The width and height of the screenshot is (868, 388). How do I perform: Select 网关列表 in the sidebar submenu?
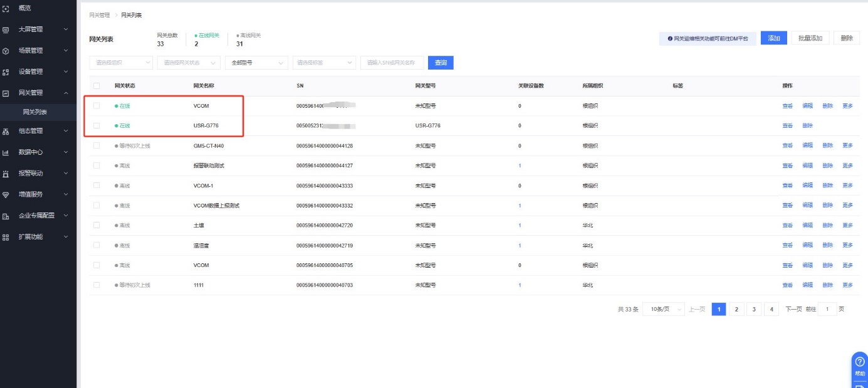tap(35, 112)
